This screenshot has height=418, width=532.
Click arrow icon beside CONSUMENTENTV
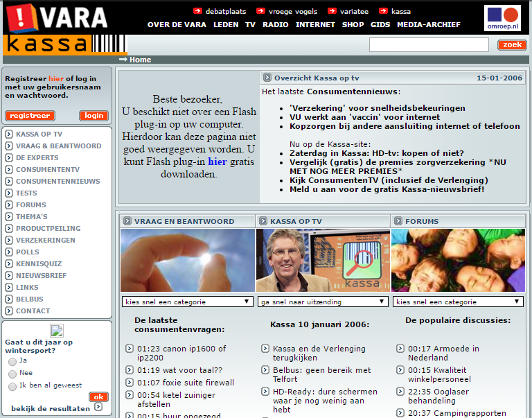pyautogui.click(x=9, y=169)
